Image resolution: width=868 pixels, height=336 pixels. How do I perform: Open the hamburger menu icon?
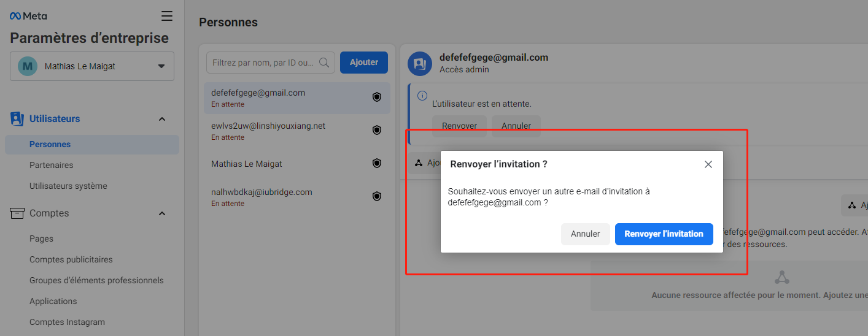coord(166,16)
